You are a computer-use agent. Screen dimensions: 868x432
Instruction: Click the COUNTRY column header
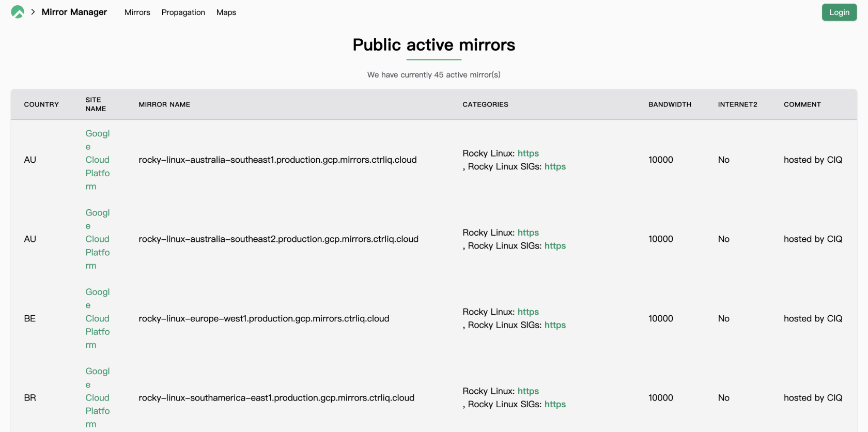click(41, 104)
